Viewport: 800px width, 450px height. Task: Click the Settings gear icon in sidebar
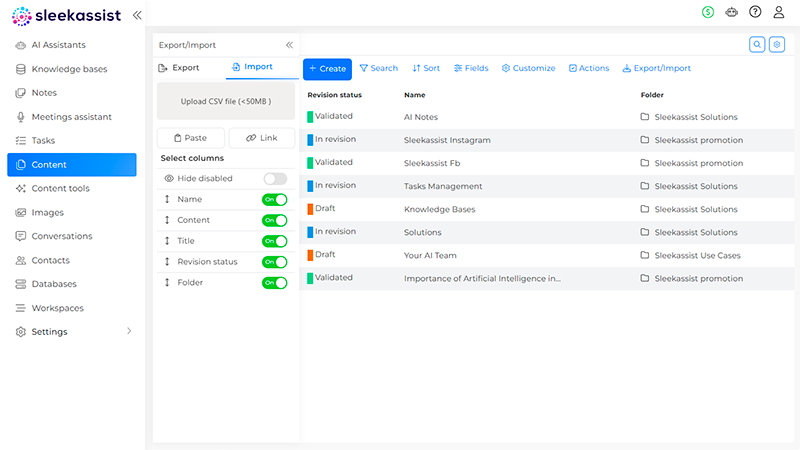(20, 332)
